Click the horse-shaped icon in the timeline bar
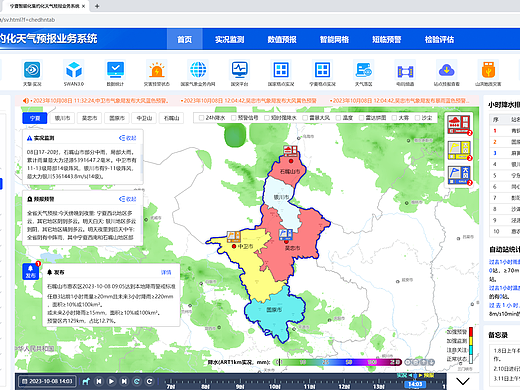The image size is (520, 390). click(x=86, y=381)
